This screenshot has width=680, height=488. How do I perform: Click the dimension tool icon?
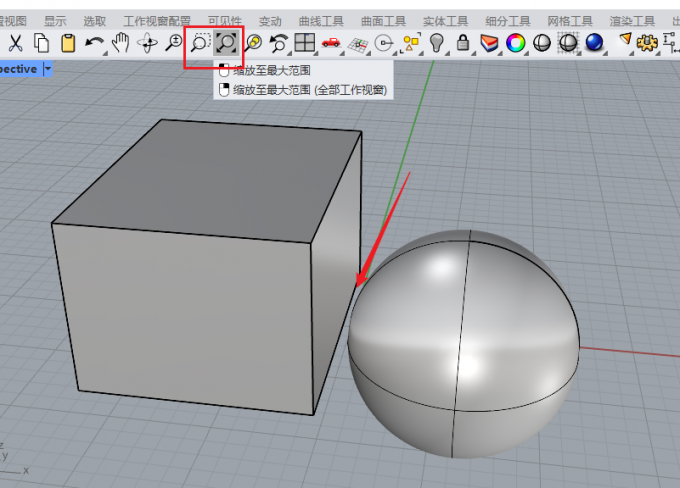click(x=671, y=43)
